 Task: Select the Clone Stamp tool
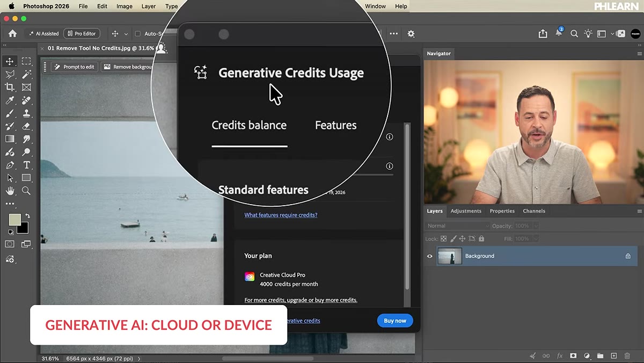point(26,113)
